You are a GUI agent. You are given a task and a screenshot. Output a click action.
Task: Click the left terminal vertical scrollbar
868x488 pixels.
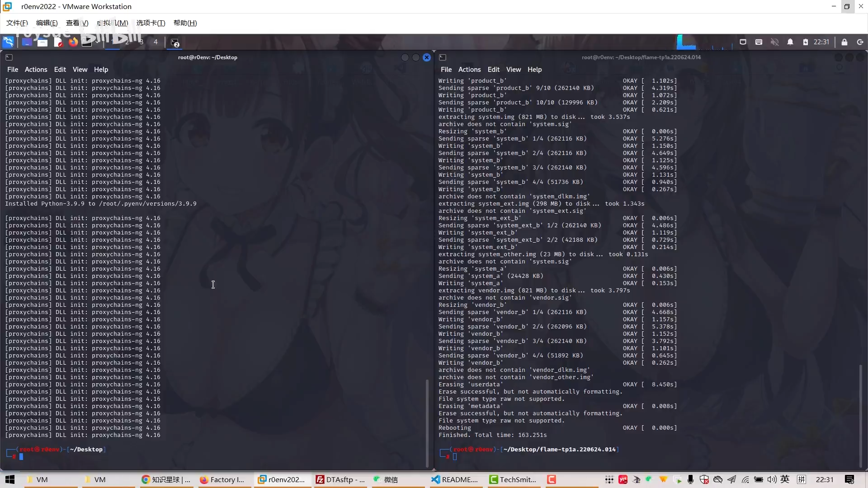427,423
